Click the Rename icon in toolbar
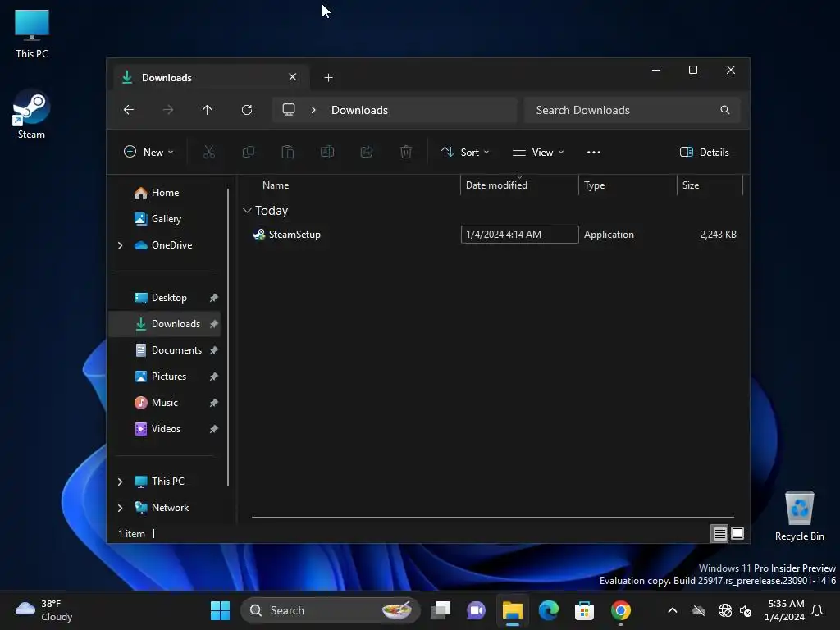The image size is (840, 630). [327, 152]
